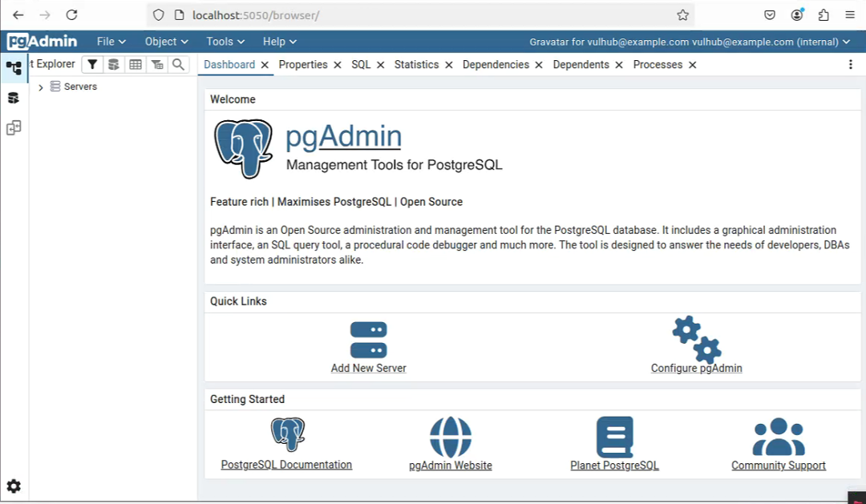
Task: Click the Planet PostgreSQL book icon
Action: point(615,437)
